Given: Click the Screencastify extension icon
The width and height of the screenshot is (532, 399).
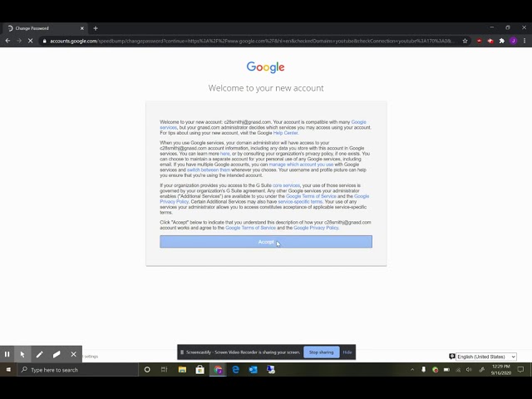Looking at the screenshot, I should 490,41.
